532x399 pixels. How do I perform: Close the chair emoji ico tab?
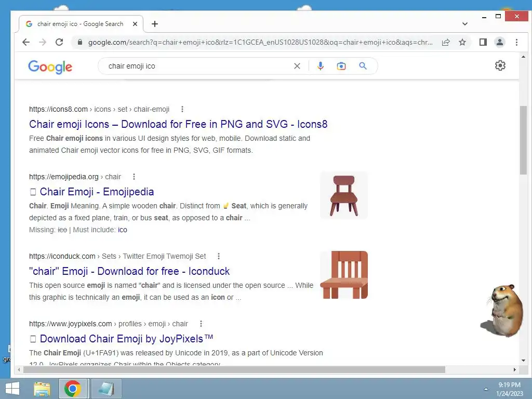click(135, 24)
